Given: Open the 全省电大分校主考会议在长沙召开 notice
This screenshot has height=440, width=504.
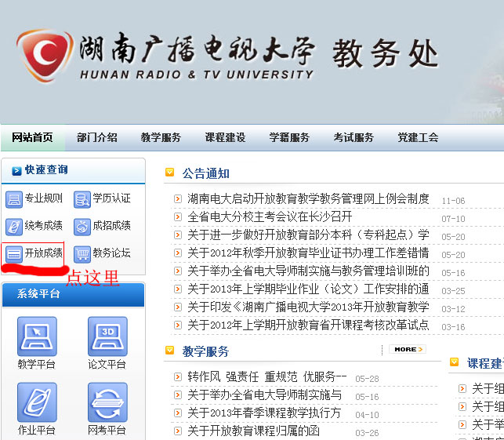Looking at the screenshot, I should pyautogui.click(x=270, y=216).
